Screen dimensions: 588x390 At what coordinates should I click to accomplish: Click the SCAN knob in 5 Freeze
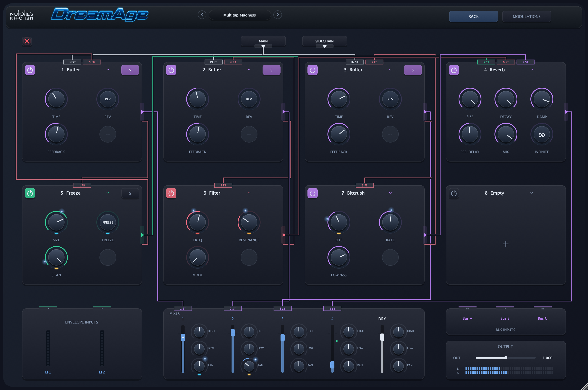coord(56,257)
